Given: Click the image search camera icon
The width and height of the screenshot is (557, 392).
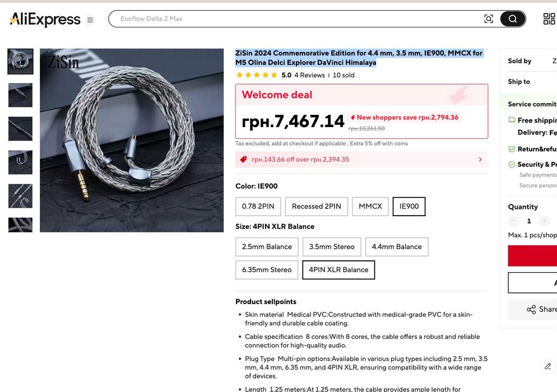Looking at the screenshot, I should pos(489,19).
